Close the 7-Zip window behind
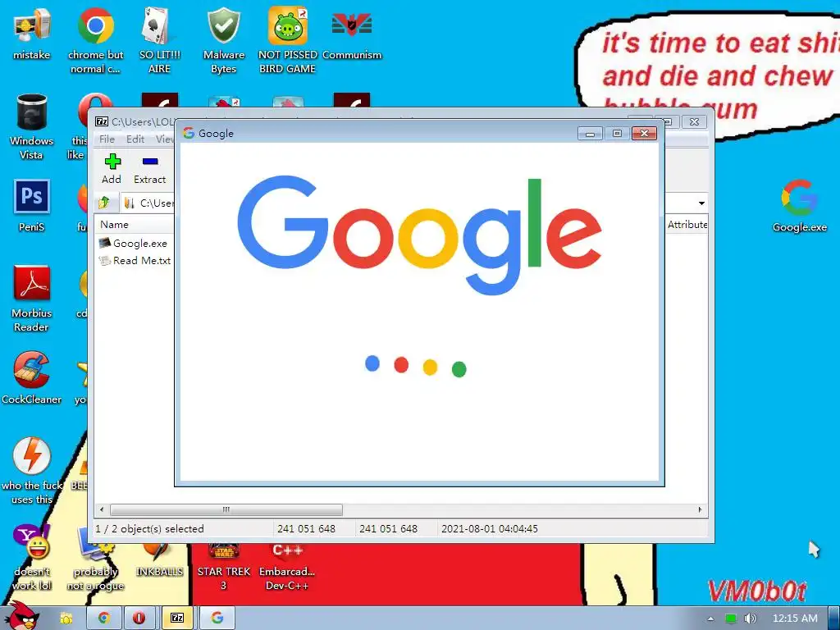 [694, 121]
